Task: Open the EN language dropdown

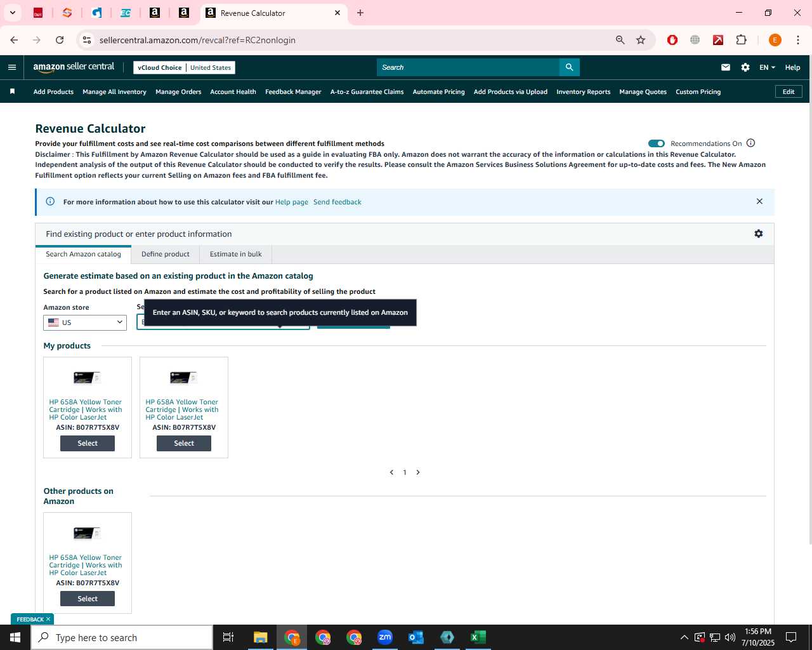Action: (x=767, y=67)
